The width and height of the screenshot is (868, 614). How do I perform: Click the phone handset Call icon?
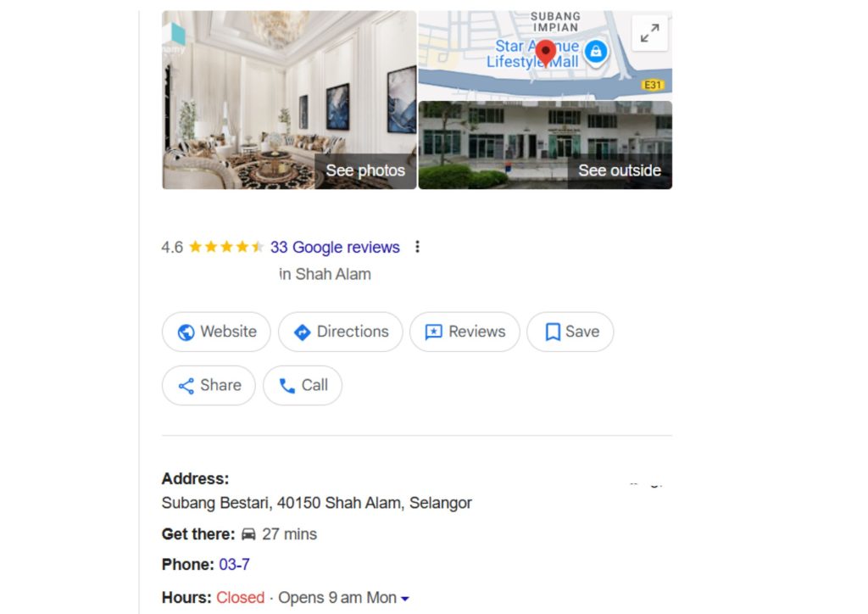(x=287, y=386)
